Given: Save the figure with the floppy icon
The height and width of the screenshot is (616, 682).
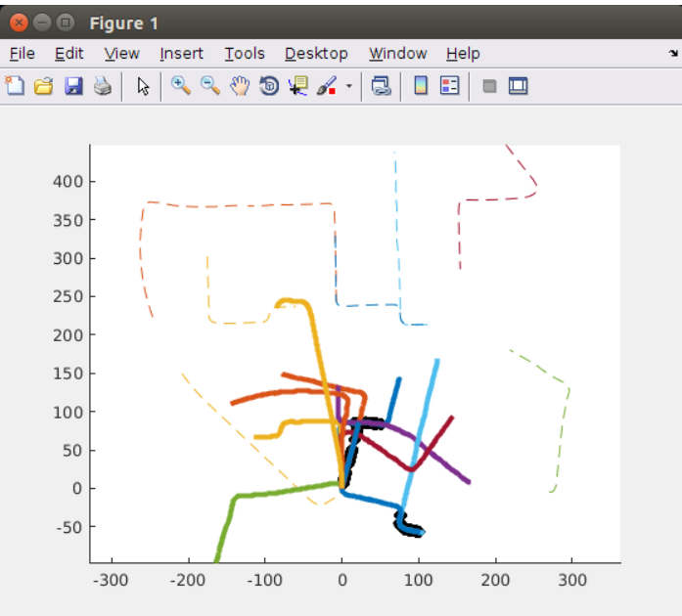Looking at the screenshot, I should tap(73, 86).
